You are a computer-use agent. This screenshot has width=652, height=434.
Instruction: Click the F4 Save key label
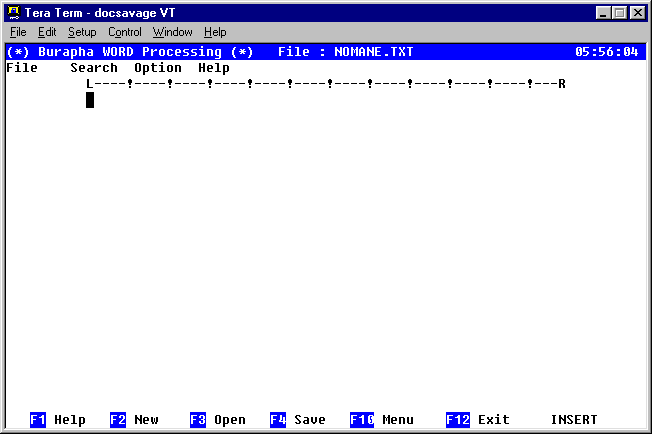(x=297, y=419)
